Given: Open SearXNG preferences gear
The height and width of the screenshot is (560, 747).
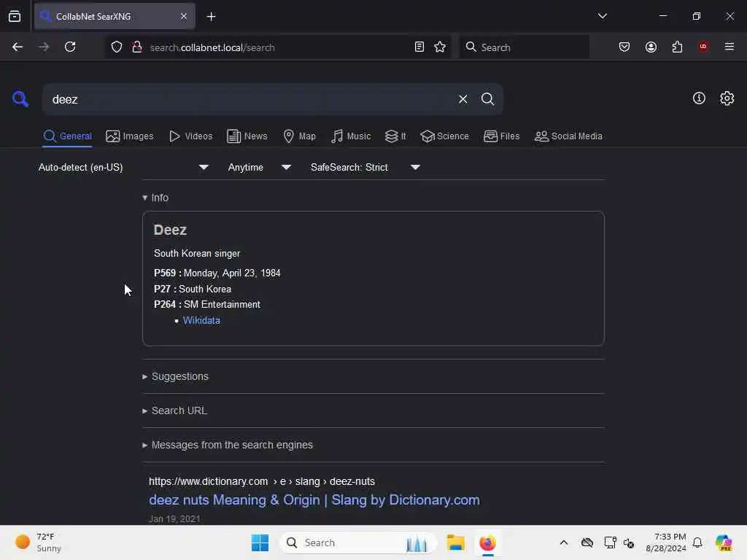Looking at the screenshot, I should tap(727, 98).
